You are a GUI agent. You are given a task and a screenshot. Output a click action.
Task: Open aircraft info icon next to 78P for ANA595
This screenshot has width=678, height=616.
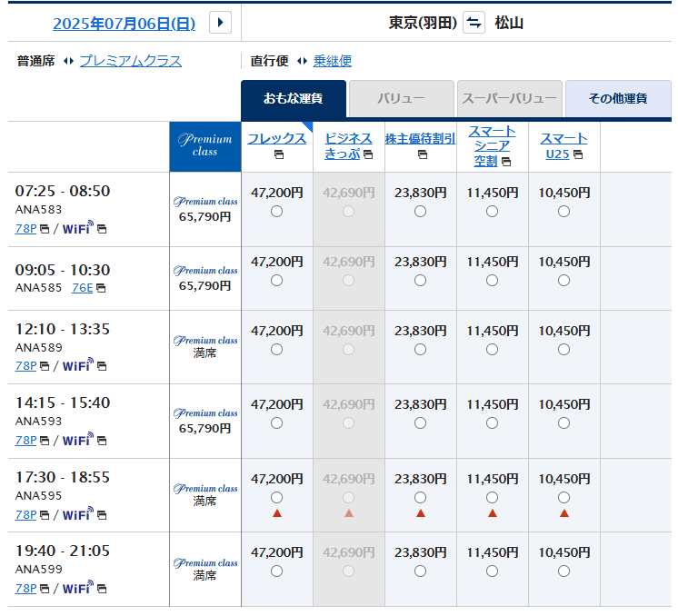[45, 515]
